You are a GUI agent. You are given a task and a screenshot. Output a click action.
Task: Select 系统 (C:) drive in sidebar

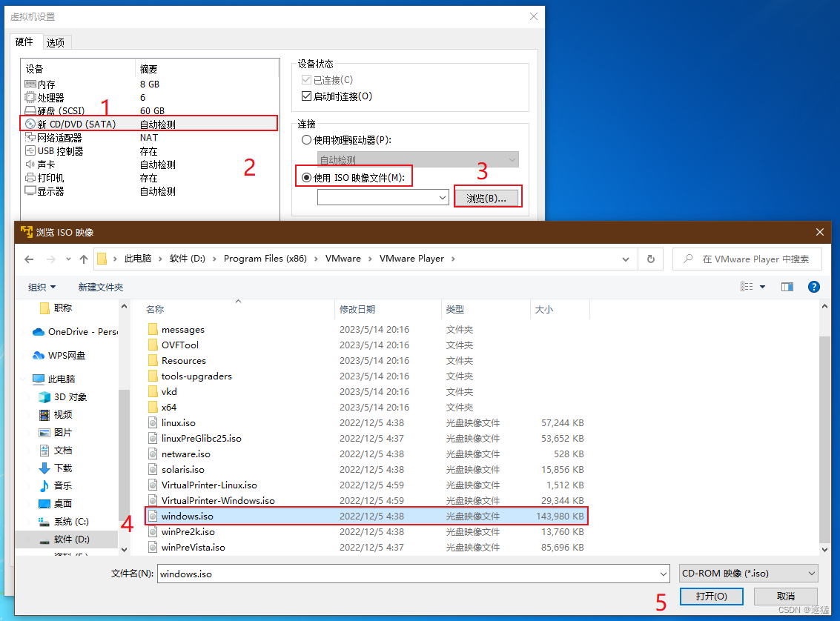(x=64, y=522)
